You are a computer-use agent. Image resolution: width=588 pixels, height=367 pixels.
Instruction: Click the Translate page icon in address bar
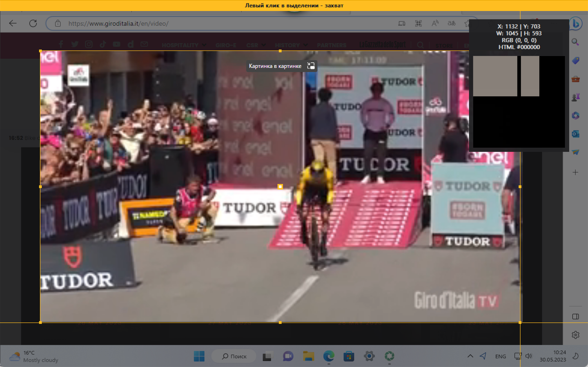tap(452, 24)
